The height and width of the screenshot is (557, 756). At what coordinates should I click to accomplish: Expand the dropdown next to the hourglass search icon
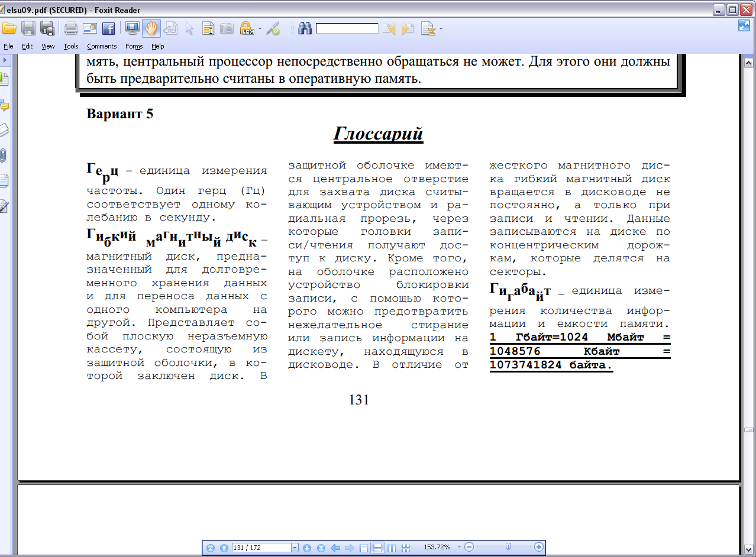[x=441, y=28]
